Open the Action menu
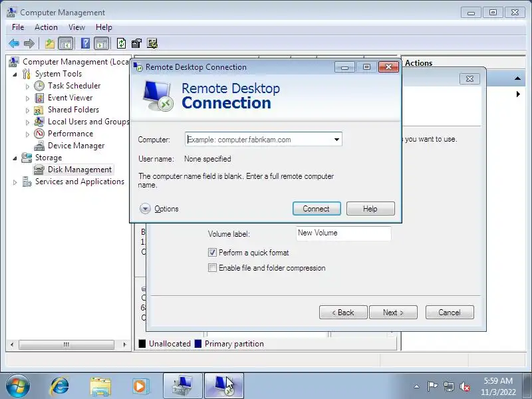 [x=46, y=27]
